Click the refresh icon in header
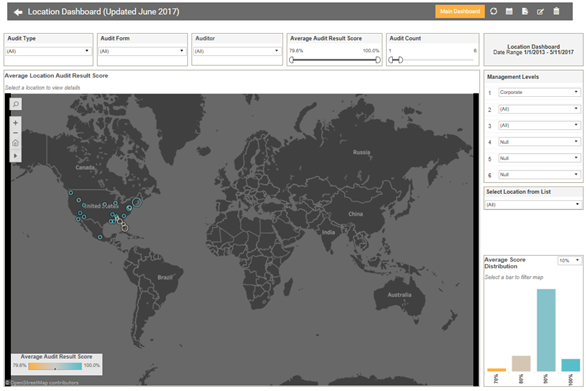Image resolution: width=586 pixels, height=391 pixels. pos(494,11)
